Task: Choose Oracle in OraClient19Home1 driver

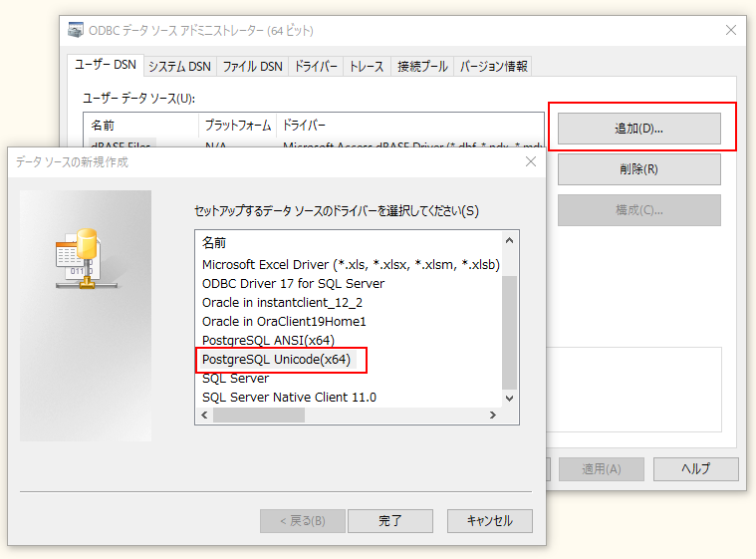Action: pyautogui.click(x=284, y=322)
